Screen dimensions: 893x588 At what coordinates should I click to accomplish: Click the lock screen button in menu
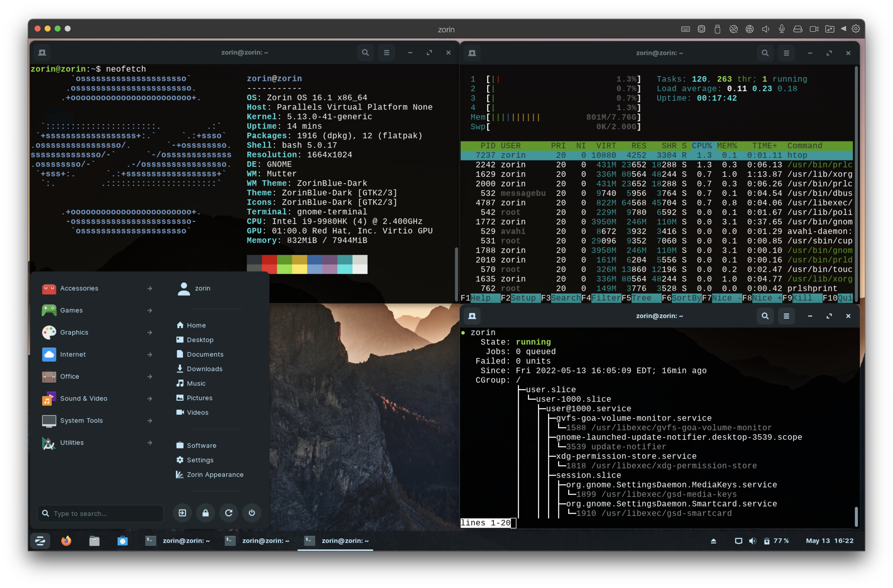pyautogui.click(x=206, y=513)
